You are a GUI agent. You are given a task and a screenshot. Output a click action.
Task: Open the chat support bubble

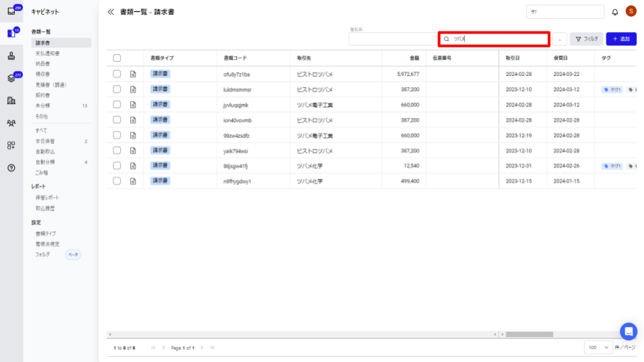[x=629, y=331]
